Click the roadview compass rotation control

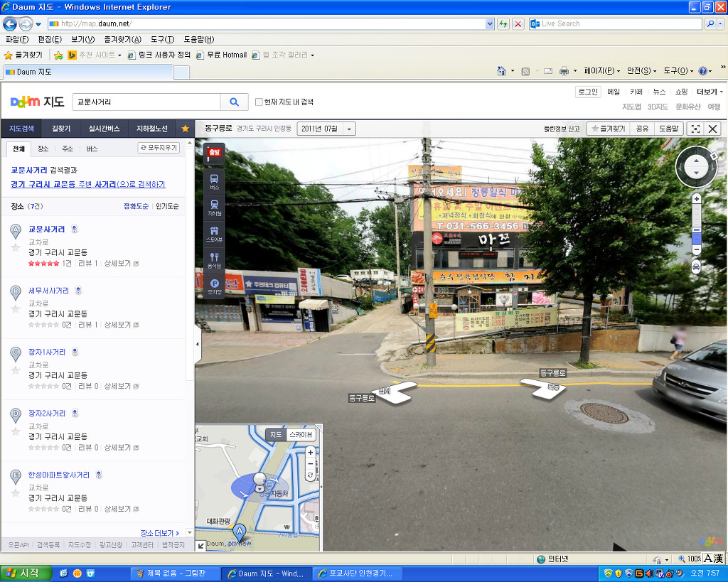pos(696,166)
